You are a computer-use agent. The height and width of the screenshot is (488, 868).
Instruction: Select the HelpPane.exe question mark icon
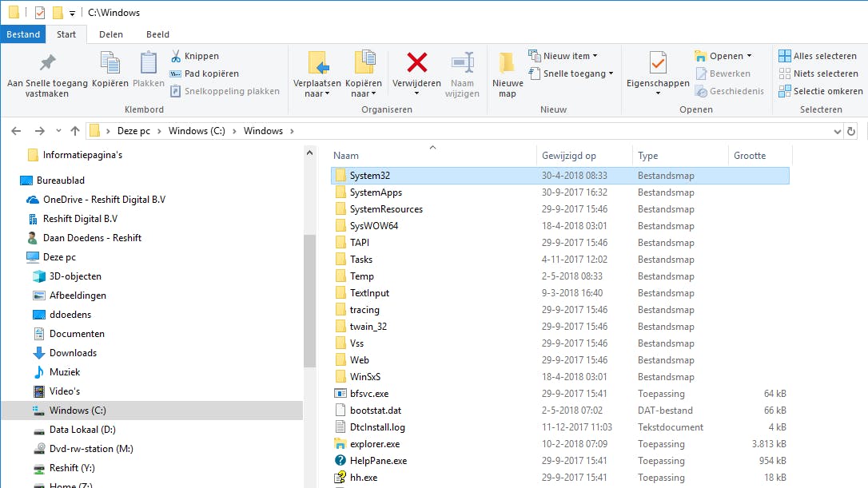(340, 460)
